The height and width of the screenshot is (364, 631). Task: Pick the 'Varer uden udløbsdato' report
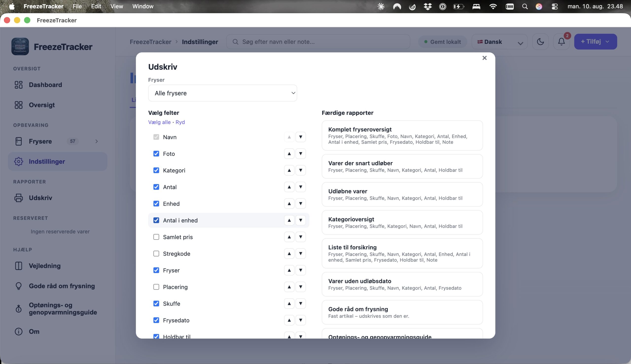(x=402, y=284)
